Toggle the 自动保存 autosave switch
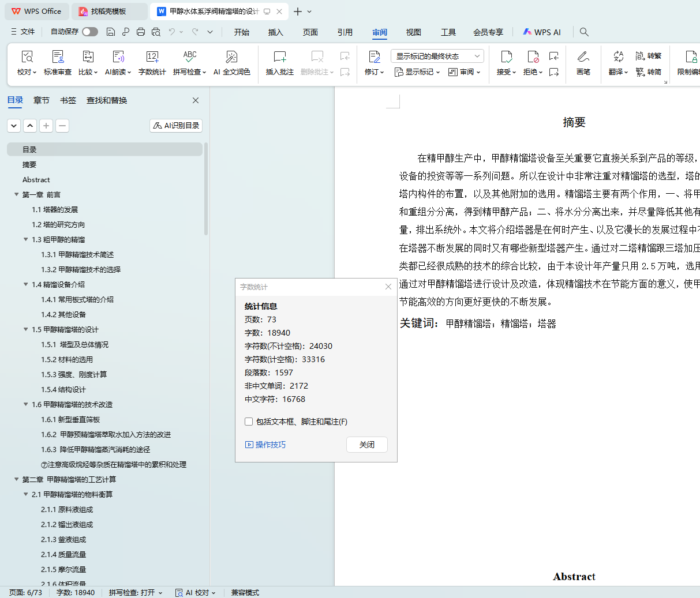This screenshot has width=700, height=598. point(90,32)
